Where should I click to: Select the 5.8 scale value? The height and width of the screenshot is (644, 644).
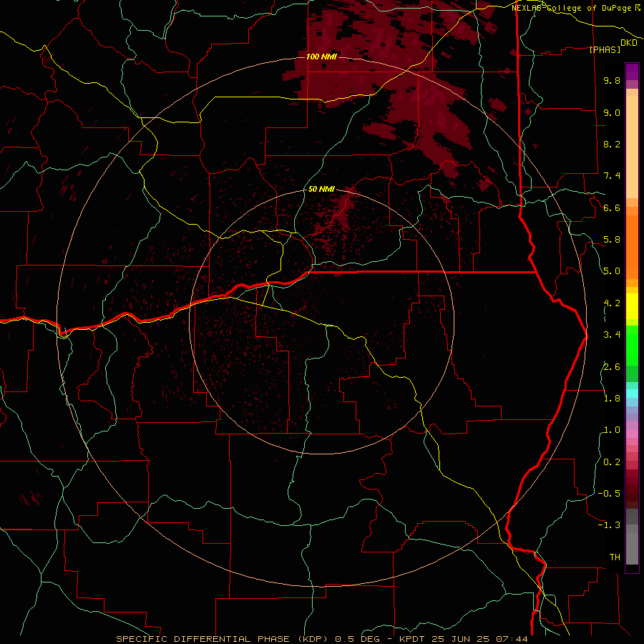pos(612,240)
